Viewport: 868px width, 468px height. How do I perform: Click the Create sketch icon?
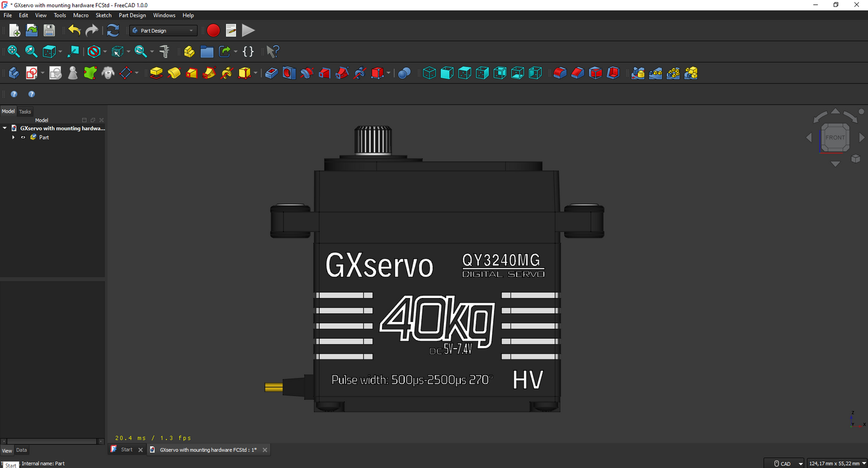32,73
